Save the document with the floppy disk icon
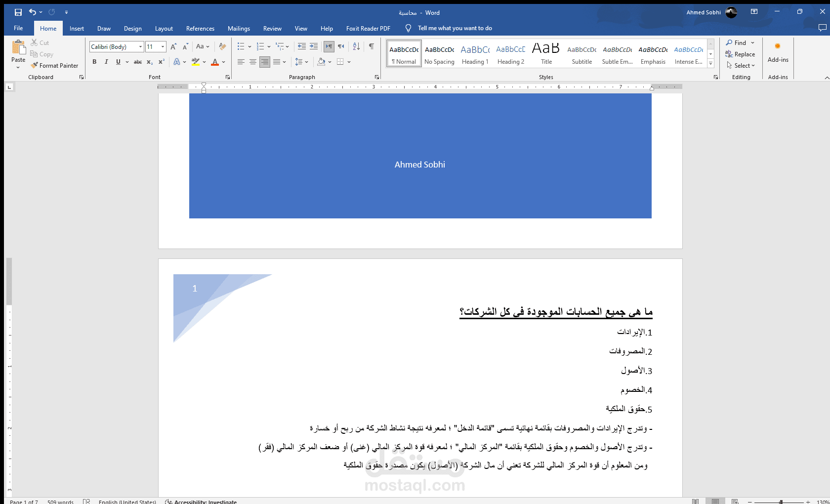The height and width of the screenshot is (504, 830). (18, 12)
